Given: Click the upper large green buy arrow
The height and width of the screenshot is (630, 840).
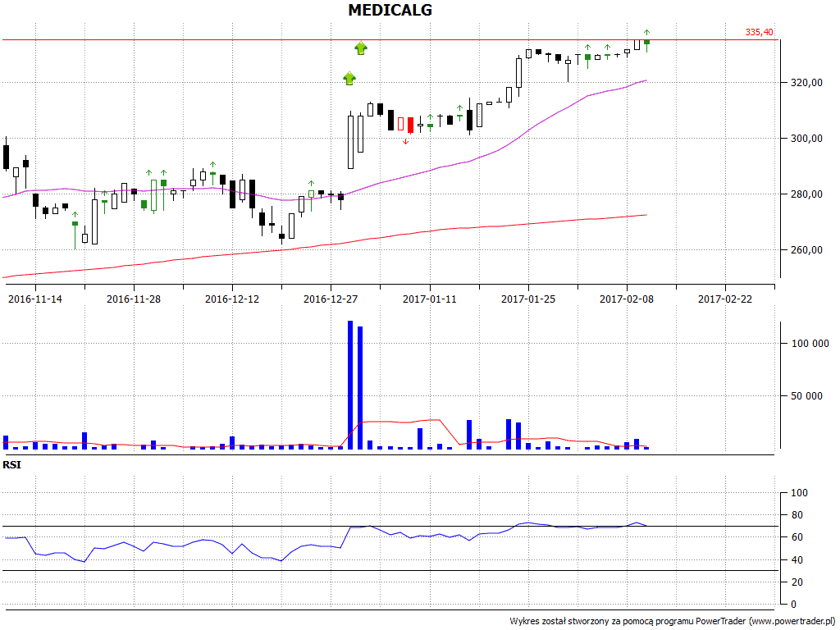Looking at the screenshot, I should [x=361, y=48].
